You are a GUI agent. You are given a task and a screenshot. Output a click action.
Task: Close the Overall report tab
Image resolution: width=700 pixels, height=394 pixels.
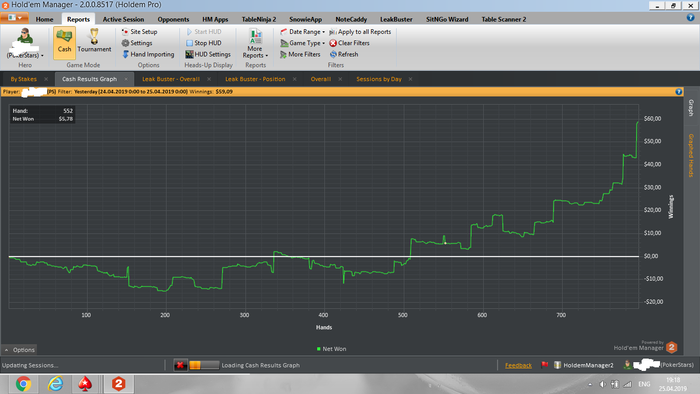click(340, 79)
